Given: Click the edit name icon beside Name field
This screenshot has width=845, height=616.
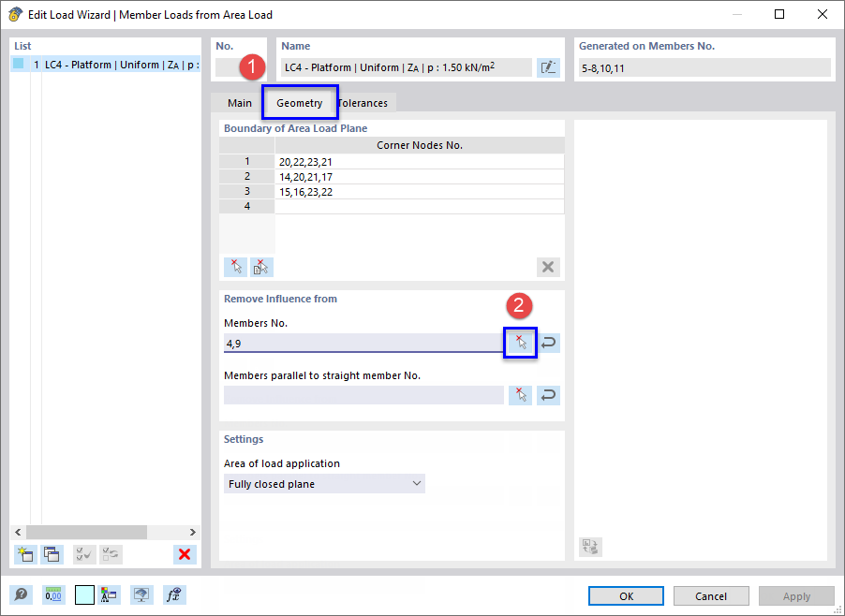Looking at the screenshot, I should coord(548,67).
